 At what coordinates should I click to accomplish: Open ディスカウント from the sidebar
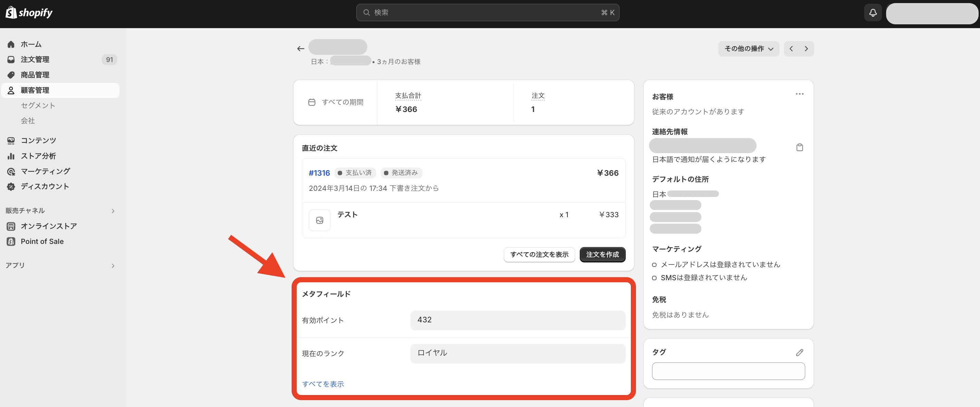click(x=45, y=186)
